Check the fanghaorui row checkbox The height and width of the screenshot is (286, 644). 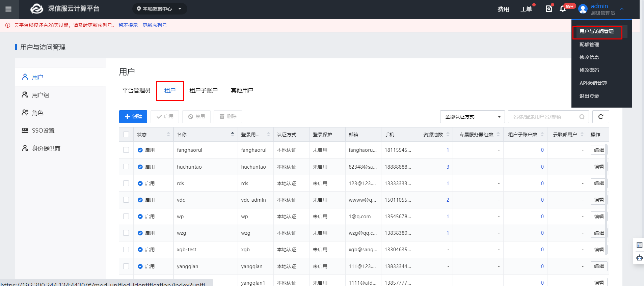[x=126, y=150]
